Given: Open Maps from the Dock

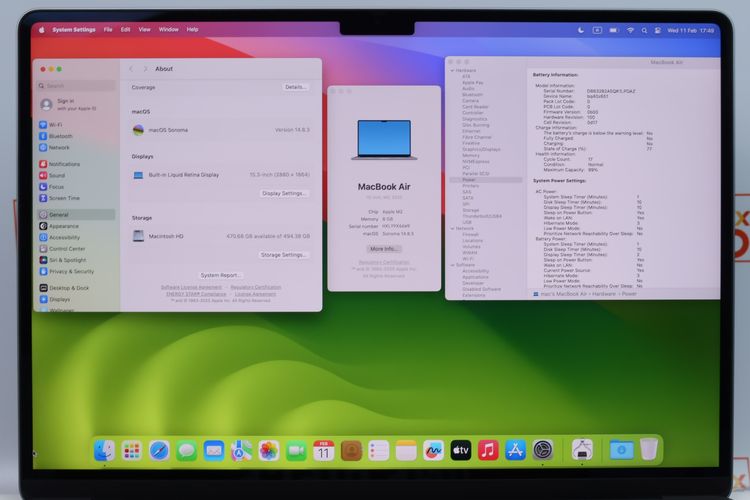Looking at the screenshot, I should pos(241,450).
